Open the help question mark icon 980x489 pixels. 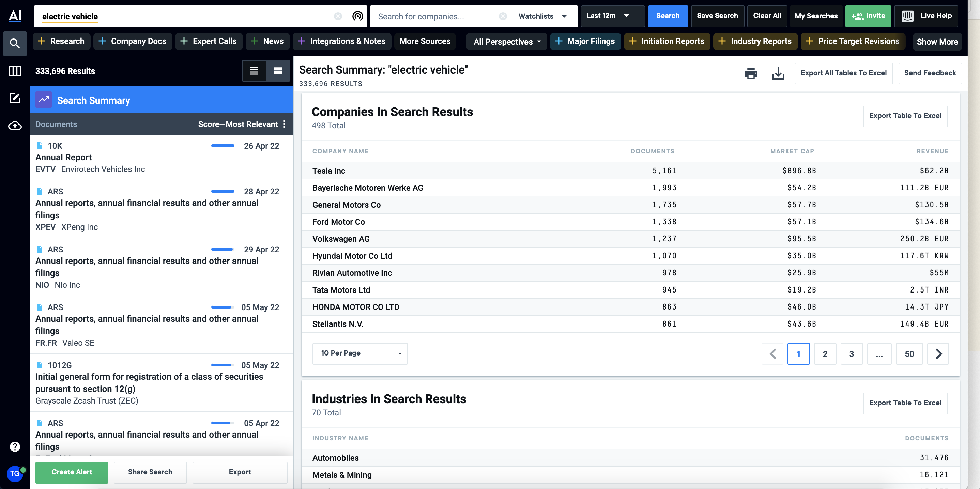click(15, 446)
